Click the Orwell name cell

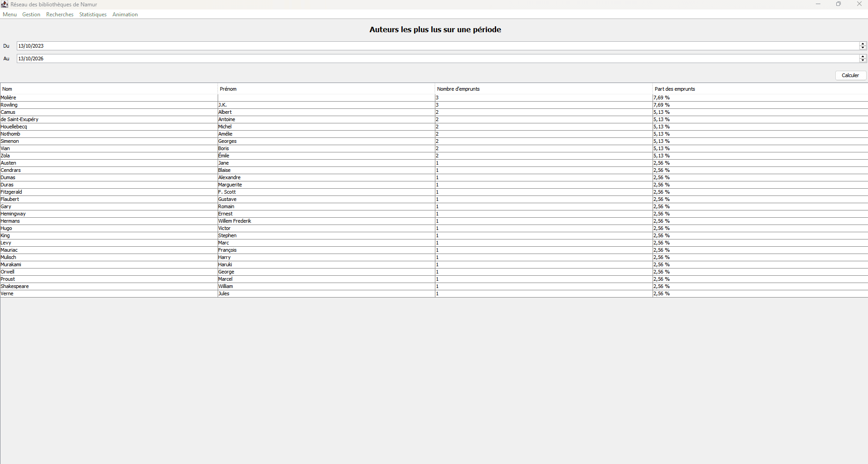click(x=109, y=272)
